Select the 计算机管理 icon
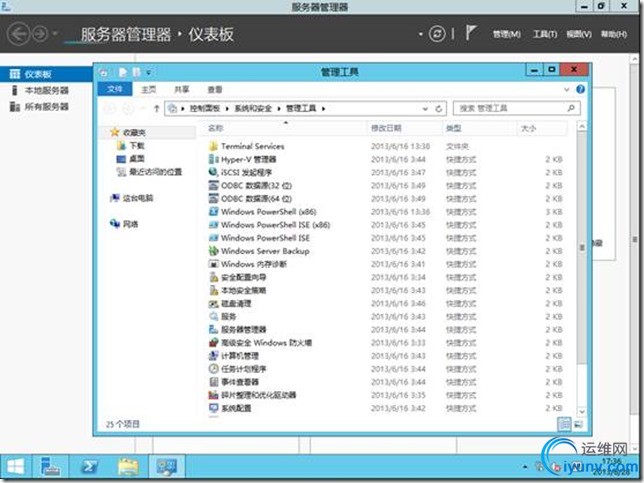This screenshot has width=644, height=483. [x=213, y=356]
